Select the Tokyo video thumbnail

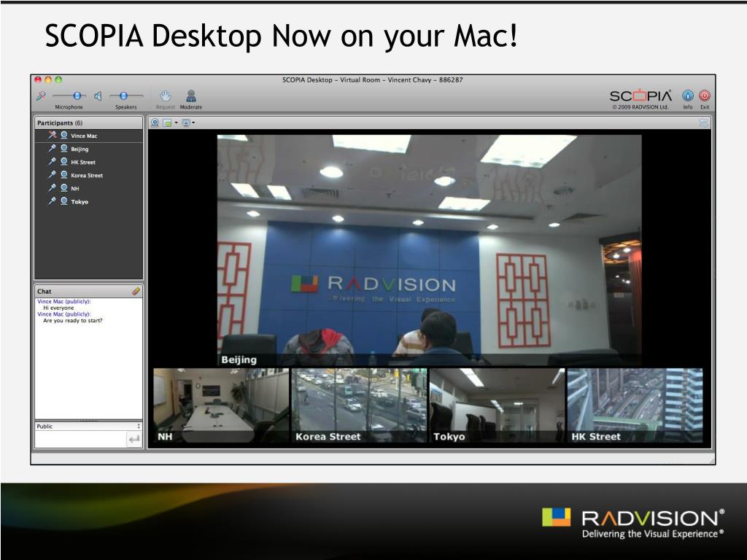(x=497, y=405)
